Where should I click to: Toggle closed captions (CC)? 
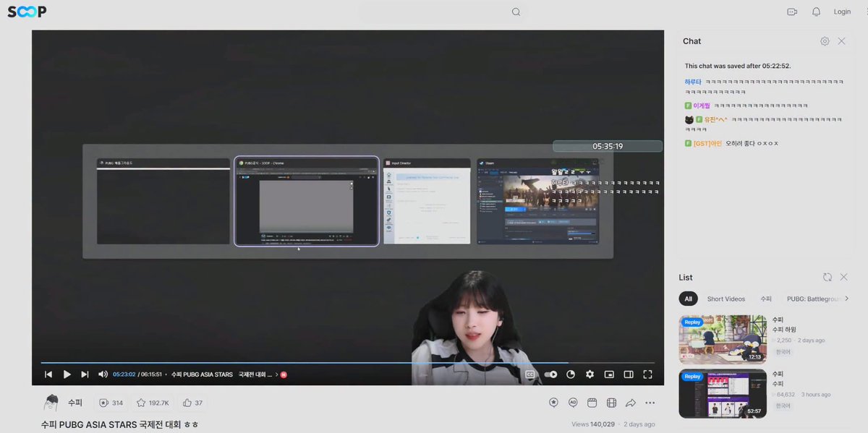[530, 374]
